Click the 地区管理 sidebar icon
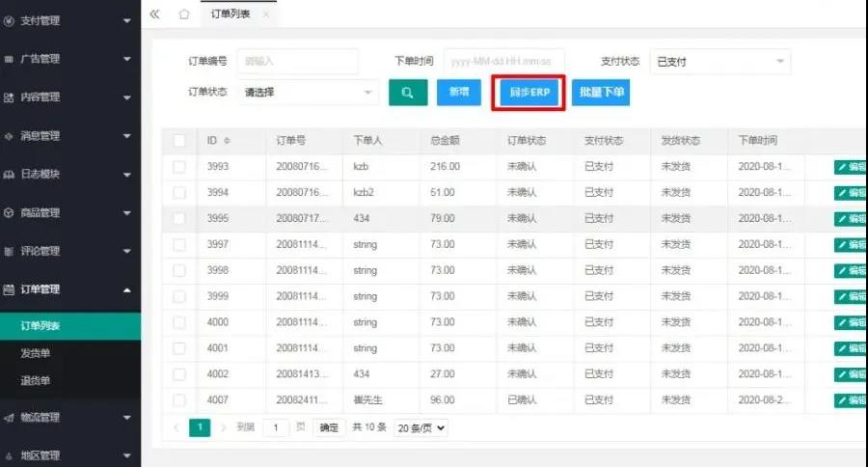 point(9,456)
